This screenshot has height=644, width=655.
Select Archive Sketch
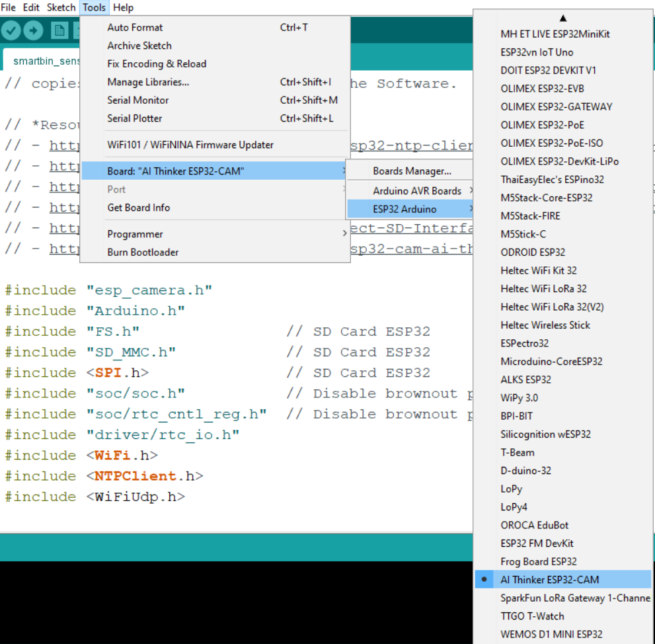click(215, 46)
